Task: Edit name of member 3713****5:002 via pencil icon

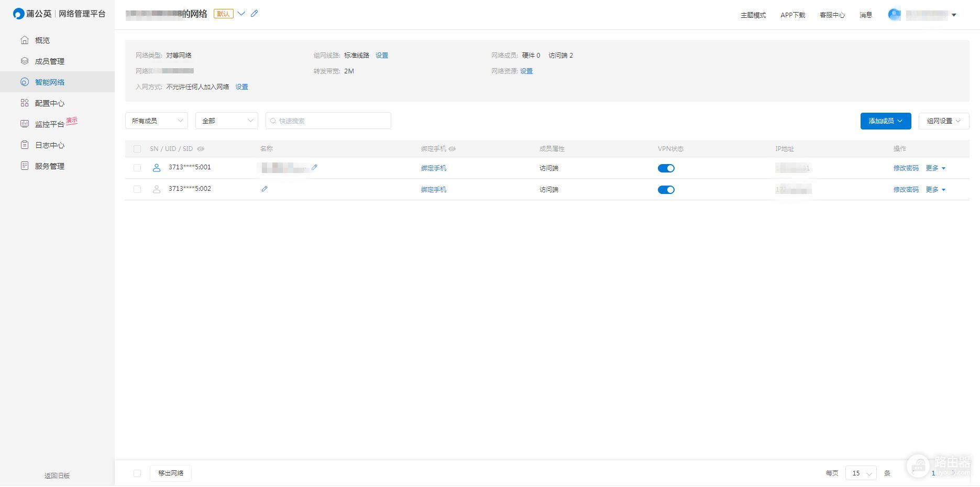Action: coord(265,189)
